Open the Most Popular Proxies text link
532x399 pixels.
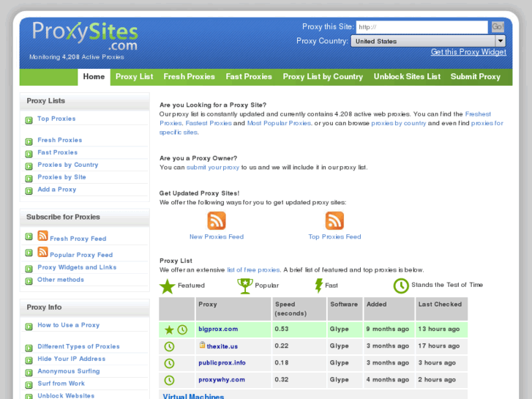click(x=279, y=123)
